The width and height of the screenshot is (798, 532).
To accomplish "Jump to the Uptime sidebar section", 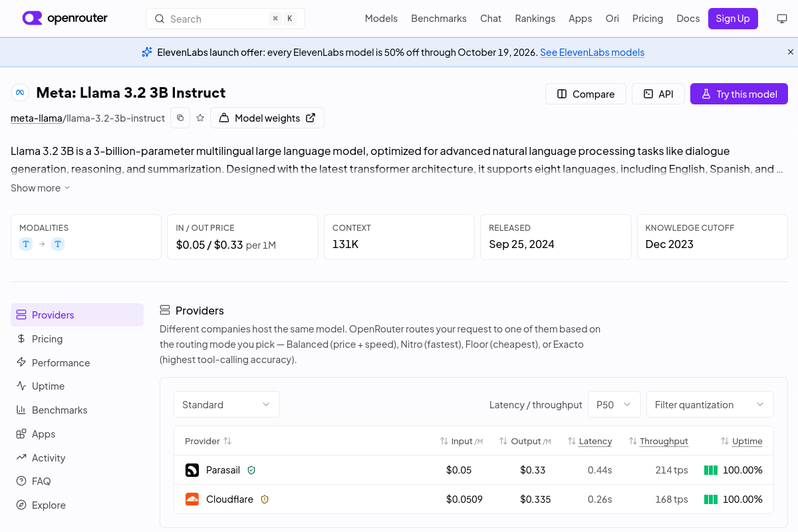I will tap(77, 386).
